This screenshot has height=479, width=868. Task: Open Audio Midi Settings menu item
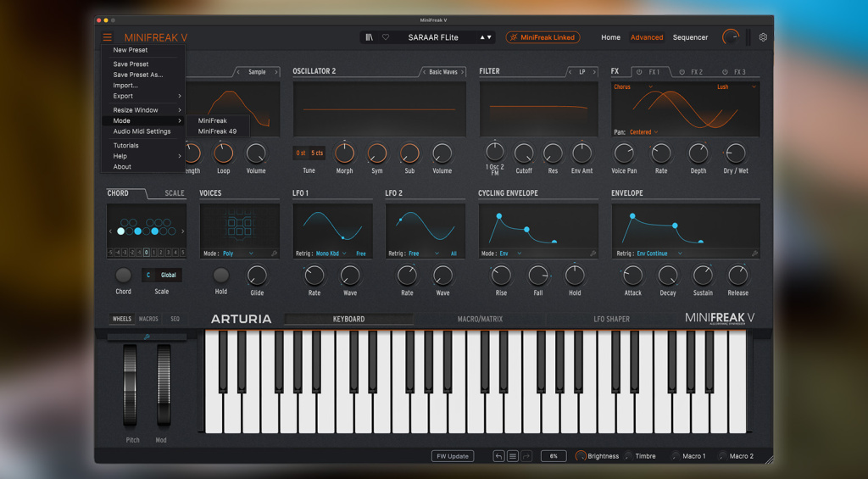(x=144, y=131)
